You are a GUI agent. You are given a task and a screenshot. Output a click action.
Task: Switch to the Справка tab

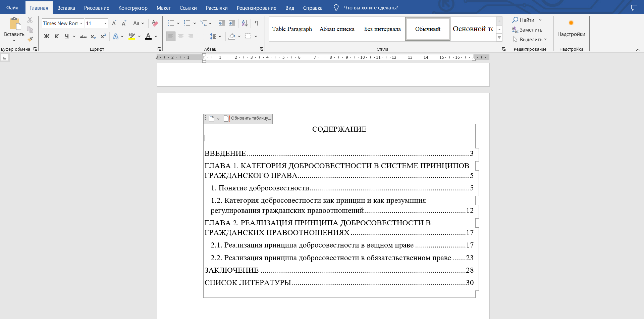click(313, 8)
